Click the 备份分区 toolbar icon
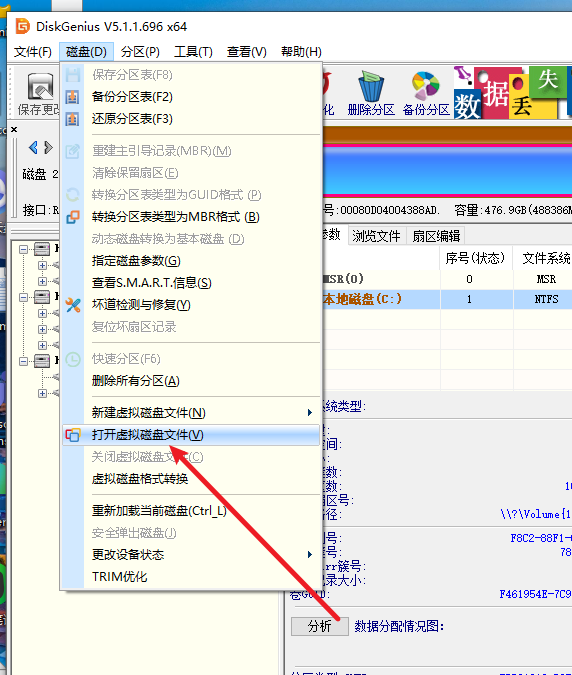The width and height of the screenshot is (572, 675). point(426,93)
